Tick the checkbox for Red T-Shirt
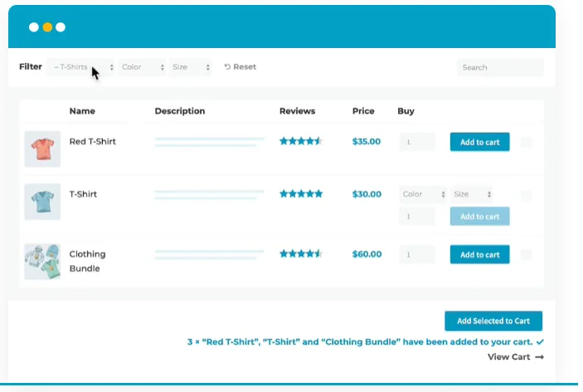The width and height of the screenshot is (583, 392). click(527, 143)
